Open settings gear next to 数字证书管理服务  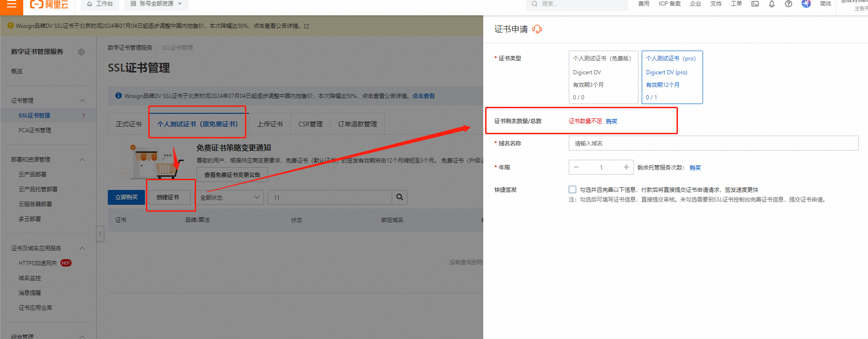(81, 52)
